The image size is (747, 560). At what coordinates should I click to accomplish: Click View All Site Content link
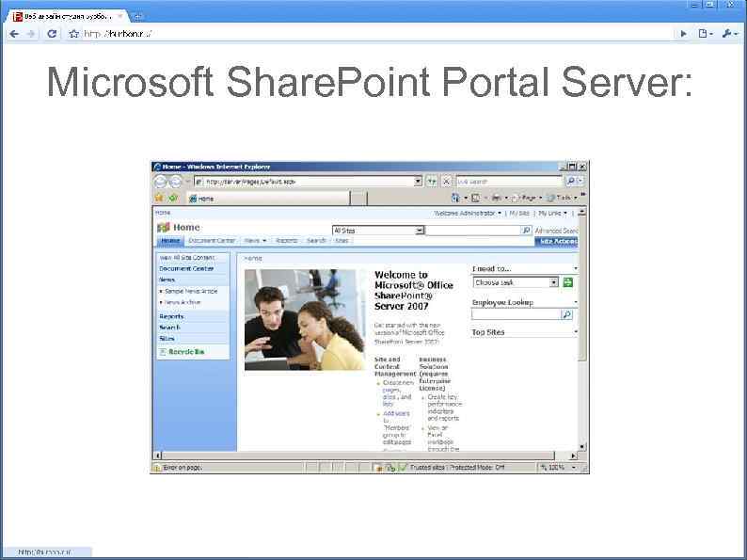click(x=186, y=258)
